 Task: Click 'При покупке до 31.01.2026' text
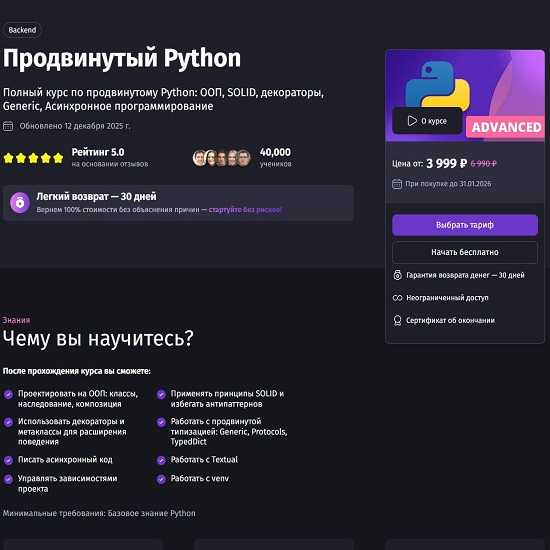[x=448, y=184]
